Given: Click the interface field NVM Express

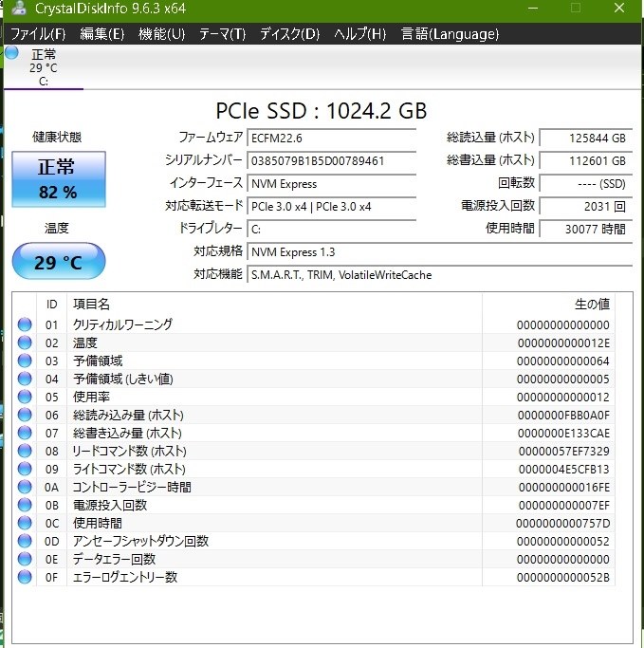Looking at the screenshot, I should click(331, 183).
